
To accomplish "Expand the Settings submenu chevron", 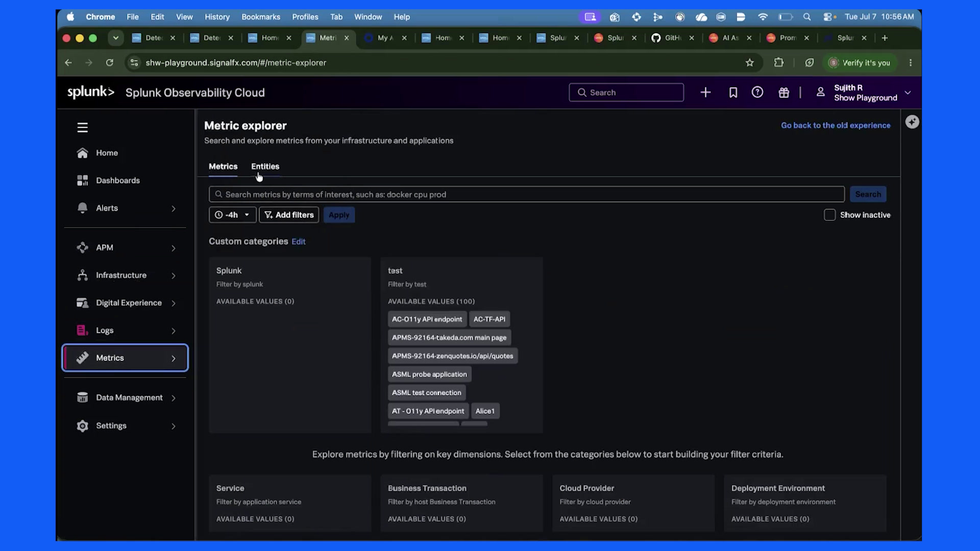I will tap(174, 427).
